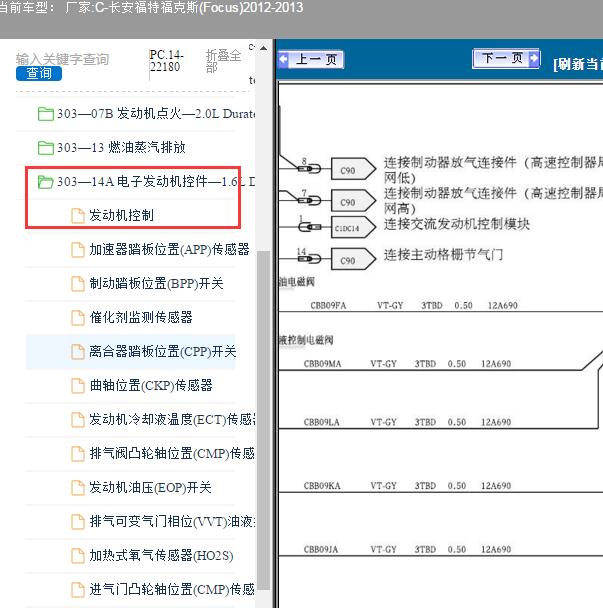
Task: Click the sidebar scrollbar up arrow
Action: [x=264, y=48]
